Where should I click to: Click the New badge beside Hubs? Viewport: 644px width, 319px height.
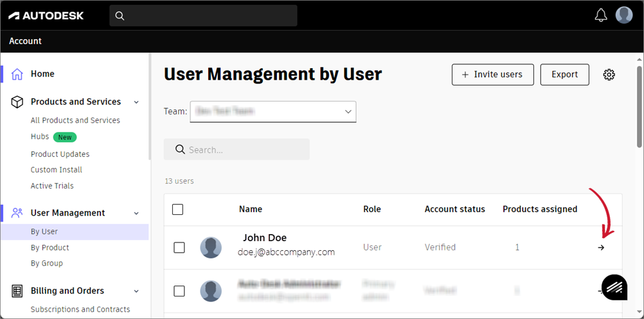(65, 137)
